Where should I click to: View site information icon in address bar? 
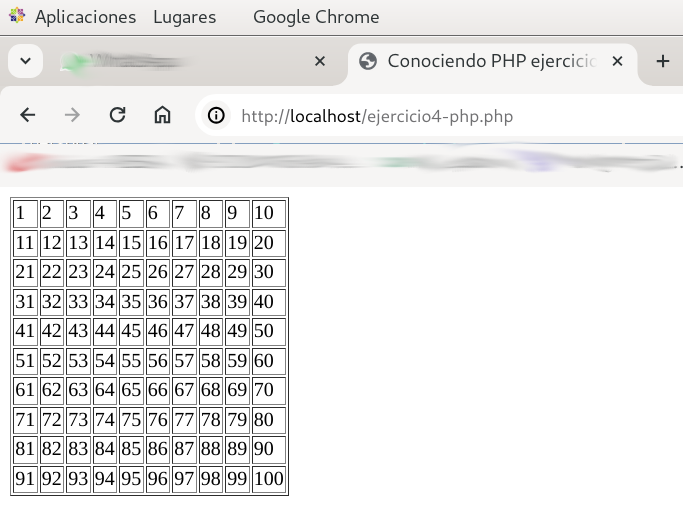pos(216,116)
